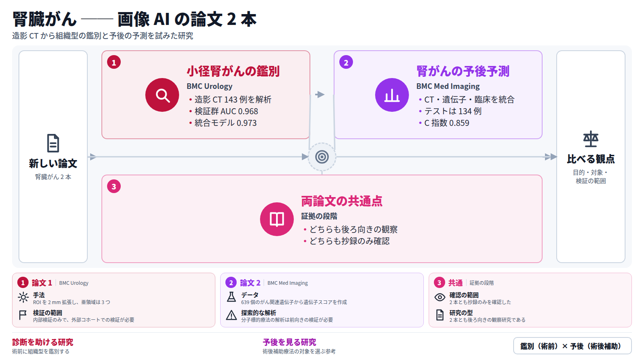Screen dimensions: 644x362
Task: Click the 比べる観点 label in the right box
Action: [x=591, y=159]
